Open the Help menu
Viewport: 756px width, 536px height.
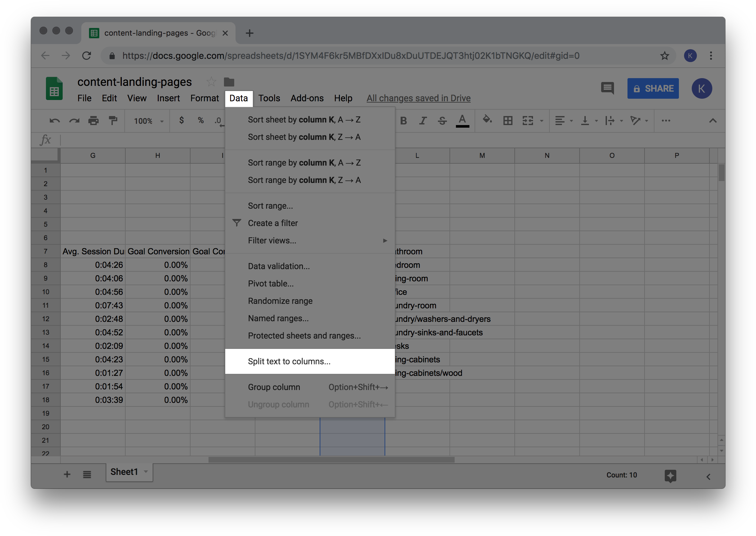tap(343, 98)
